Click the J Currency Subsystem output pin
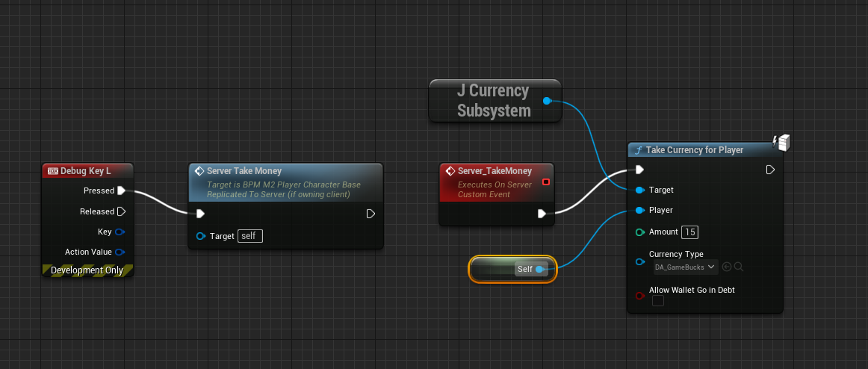The width and height of the screenshot is (868, 369). (x=548, y=101)
